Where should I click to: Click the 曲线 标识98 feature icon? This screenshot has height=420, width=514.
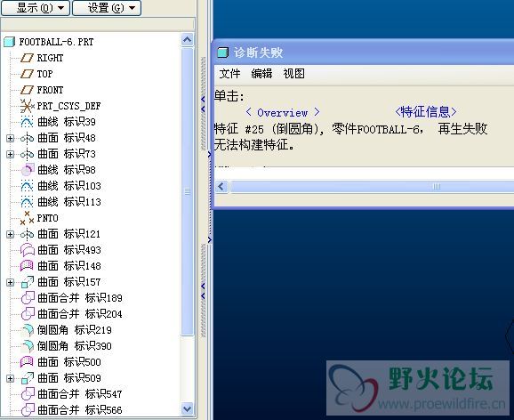28,170
